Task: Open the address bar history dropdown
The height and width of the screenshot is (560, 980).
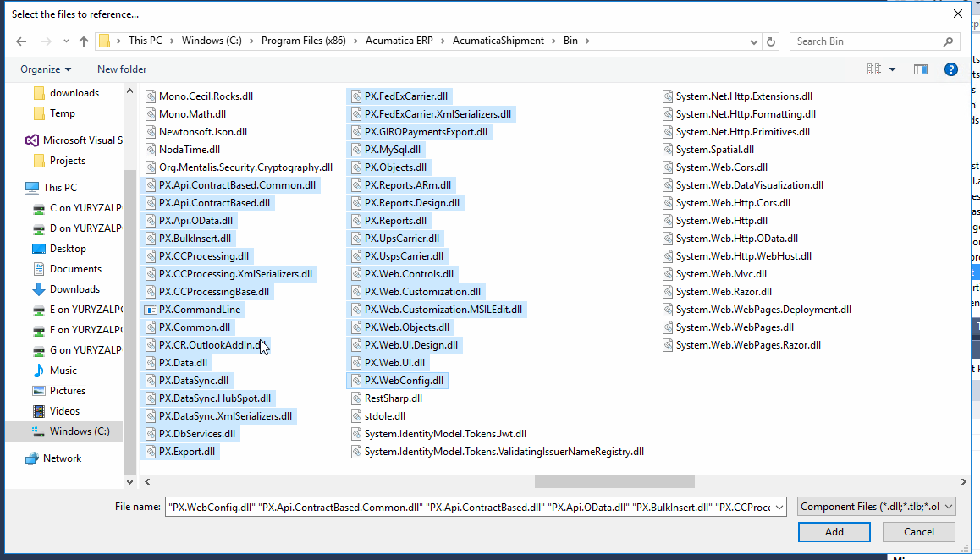Action: [753, 41]
